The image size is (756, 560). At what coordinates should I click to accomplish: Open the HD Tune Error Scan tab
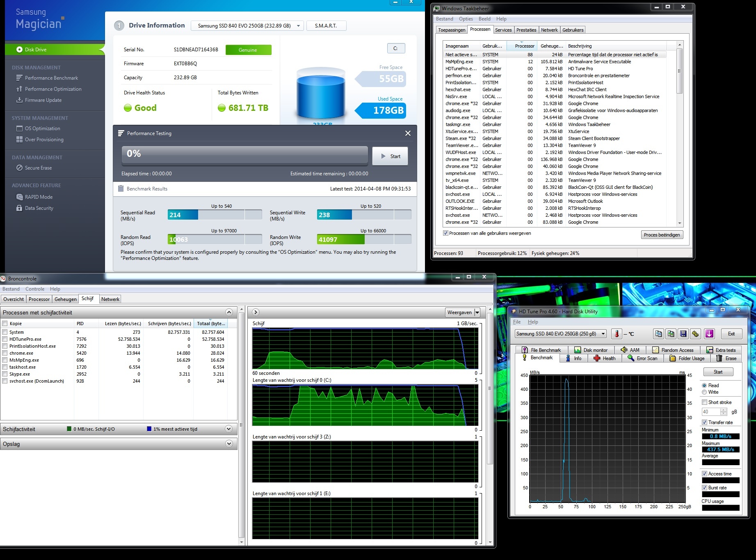point(643,358)
